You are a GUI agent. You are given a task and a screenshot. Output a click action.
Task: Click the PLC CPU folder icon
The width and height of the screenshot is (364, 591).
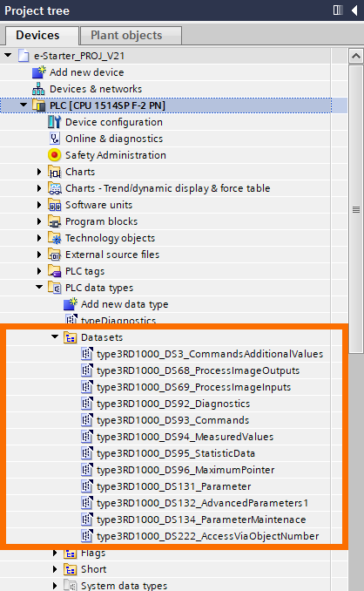pos(39,105)
